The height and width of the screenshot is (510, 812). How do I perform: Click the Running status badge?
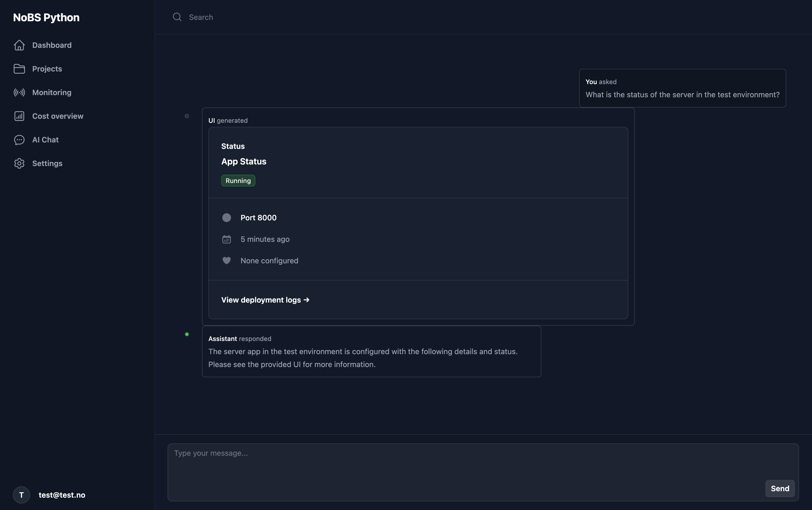click(238, 181)
